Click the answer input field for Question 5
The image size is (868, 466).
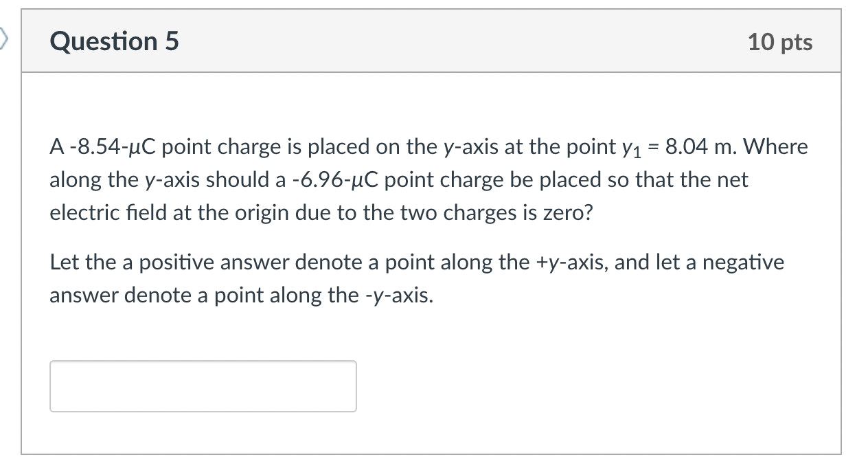tap(203, 386)
